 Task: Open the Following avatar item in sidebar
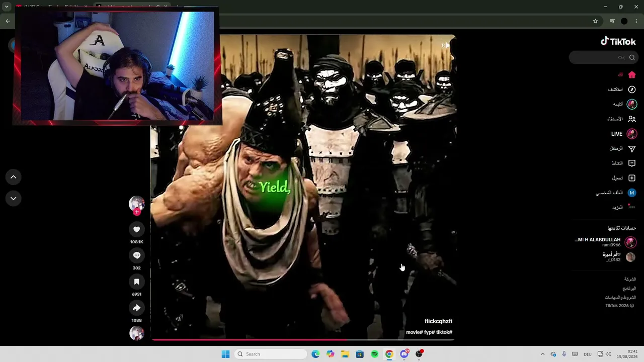[x=632, y=104]
